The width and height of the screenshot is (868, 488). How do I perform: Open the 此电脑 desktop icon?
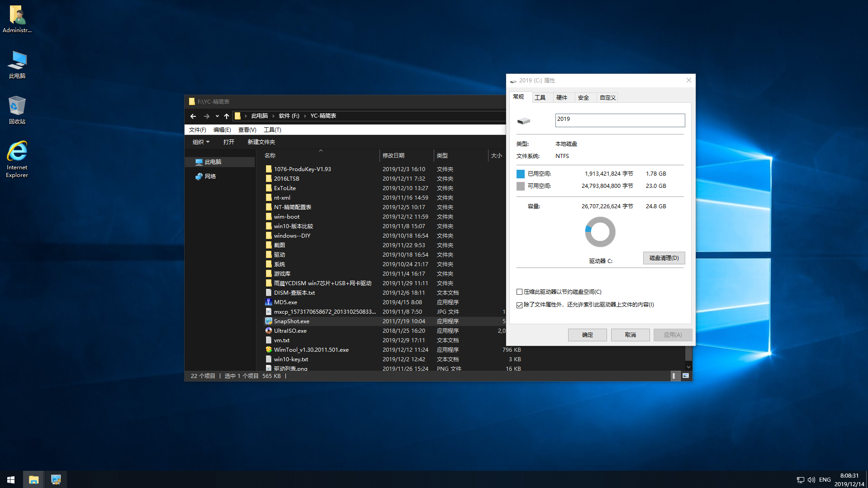[x=17, y=65]
